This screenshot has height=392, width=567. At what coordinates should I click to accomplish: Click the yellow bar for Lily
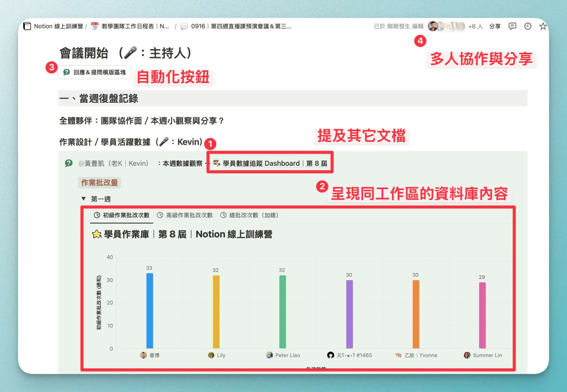(x=216, y=312)
